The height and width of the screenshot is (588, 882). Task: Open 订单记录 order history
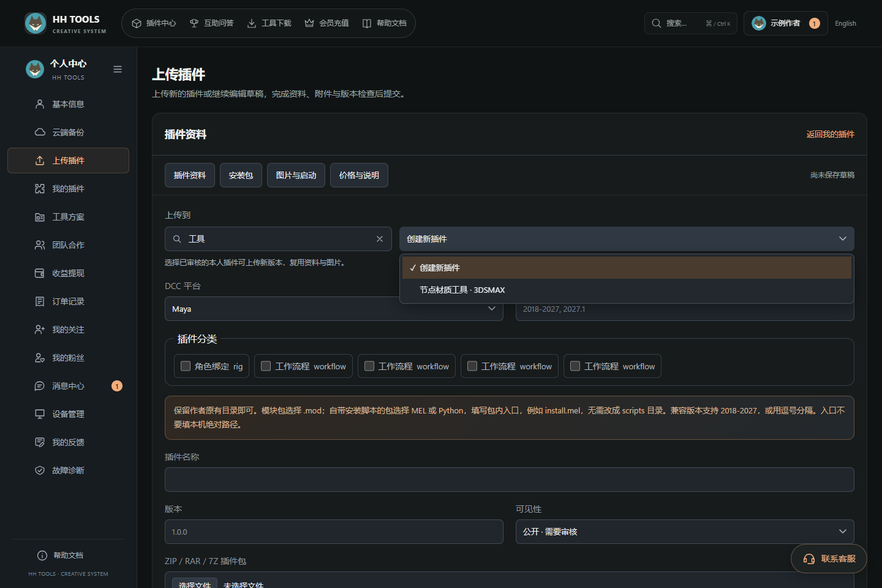coord(68,301)
